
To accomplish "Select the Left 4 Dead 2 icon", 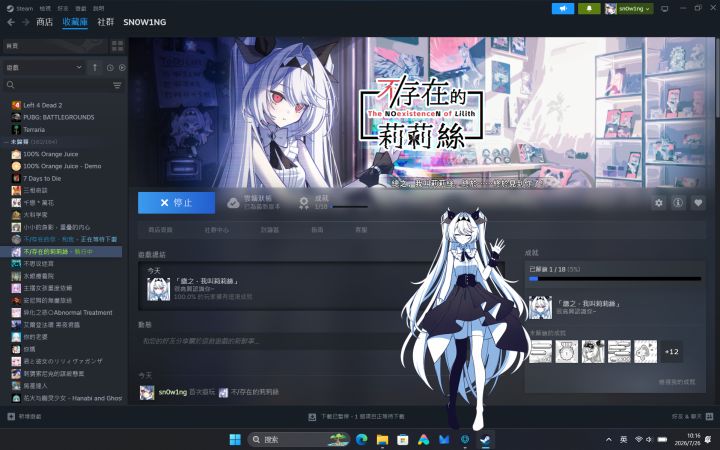I will [16, 105].
